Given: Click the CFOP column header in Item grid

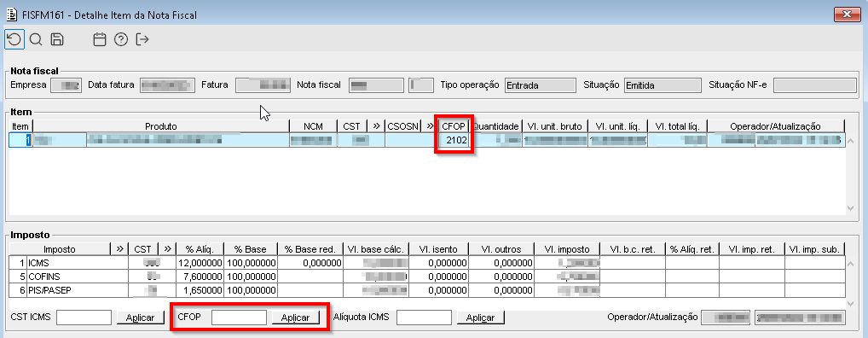Looking at the screenshot, I should point(453,126).
